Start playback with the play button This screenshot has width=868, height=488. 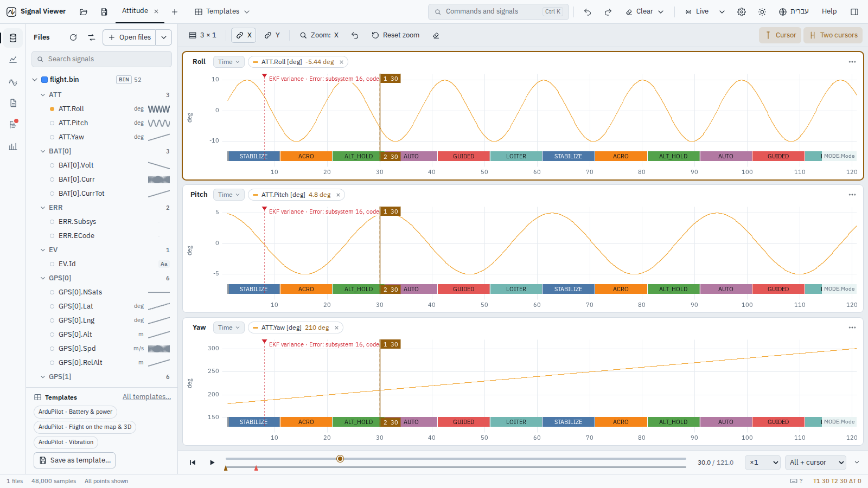212,463
